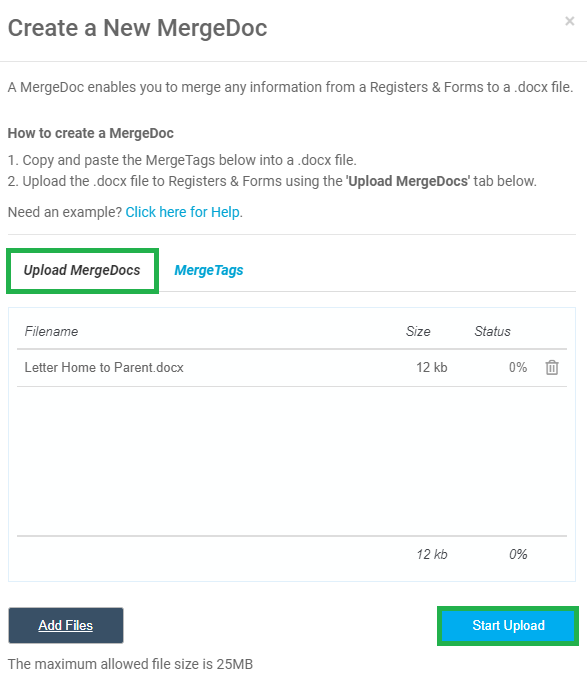Switch to the Upload MergeDocs tab
Viewport: 587px width, 679px height.
coord(82,271)
